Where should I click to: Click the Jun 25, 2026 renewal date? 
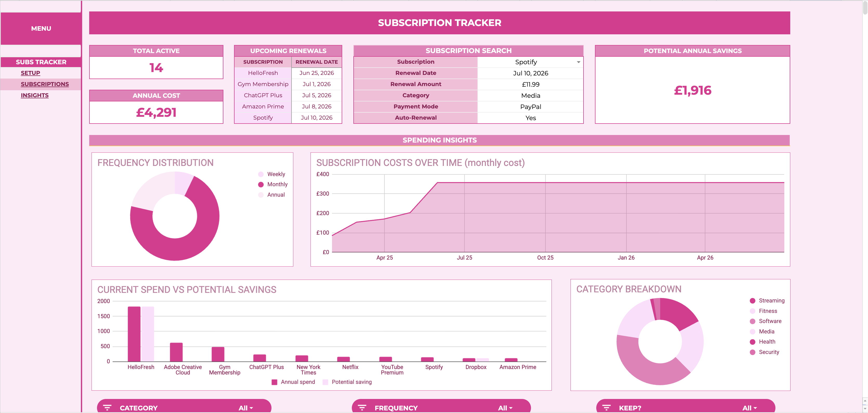(316, 73)
